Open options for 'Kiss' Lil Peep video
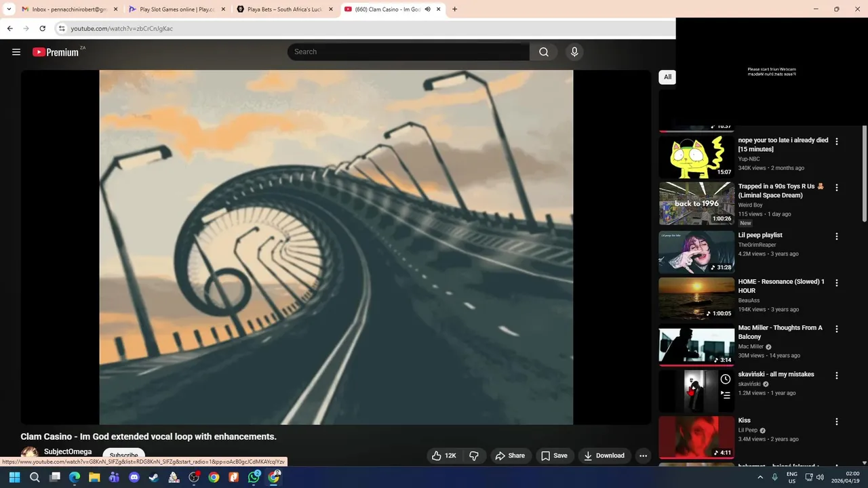Image resolution: width=868 pixels, height=488 pixels. point(836,422)
